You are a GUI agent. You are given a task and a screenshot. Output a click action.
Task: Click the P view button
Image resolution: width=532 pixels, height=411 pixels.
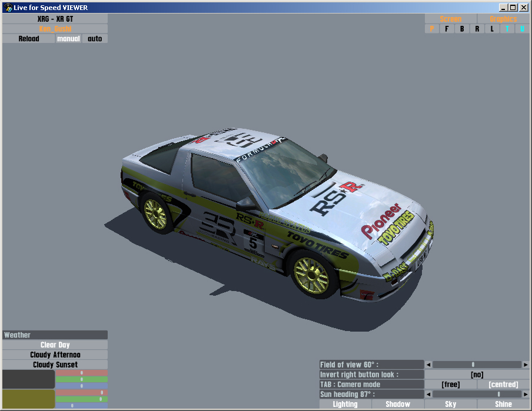(432, 29)
